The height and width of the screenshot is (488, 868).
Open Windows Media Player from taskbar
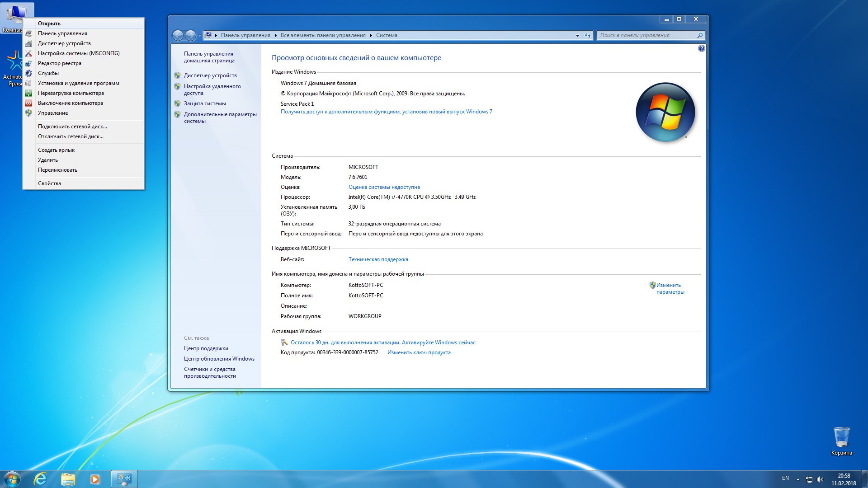point(95,479)
